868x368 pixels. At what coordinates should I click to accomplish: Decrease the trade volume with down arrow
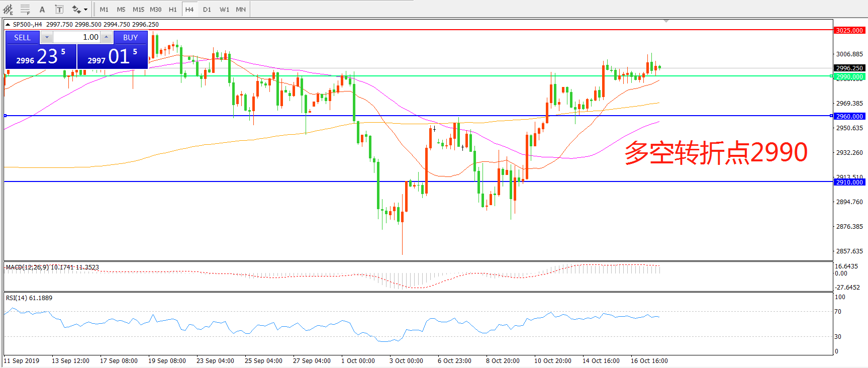(x=47, y=37)
